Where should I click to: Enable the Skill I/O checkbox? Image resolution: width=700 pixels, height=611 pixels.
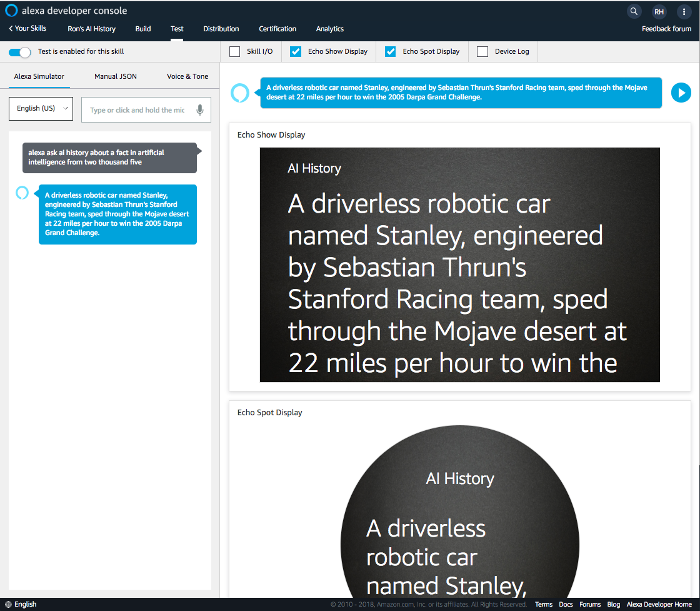235,52
